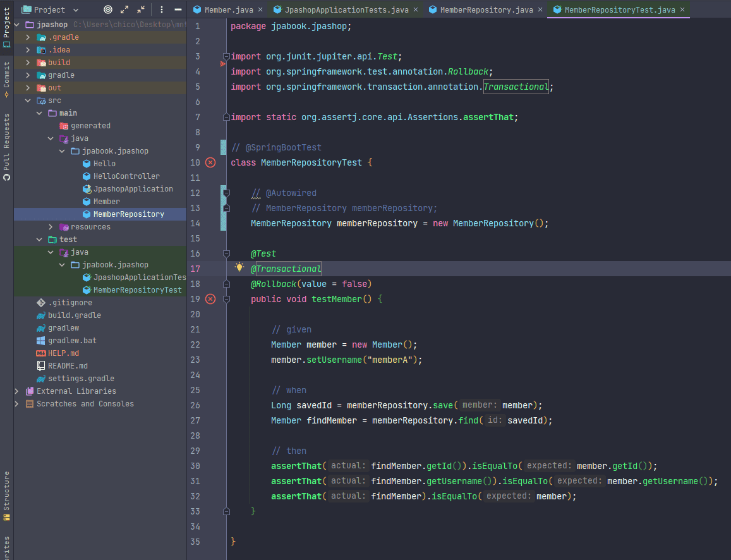Image resolution: width=731 pixels, height=560 pixels.
Task: Toggle fold marker on the import block
Action: coord(226,56)
